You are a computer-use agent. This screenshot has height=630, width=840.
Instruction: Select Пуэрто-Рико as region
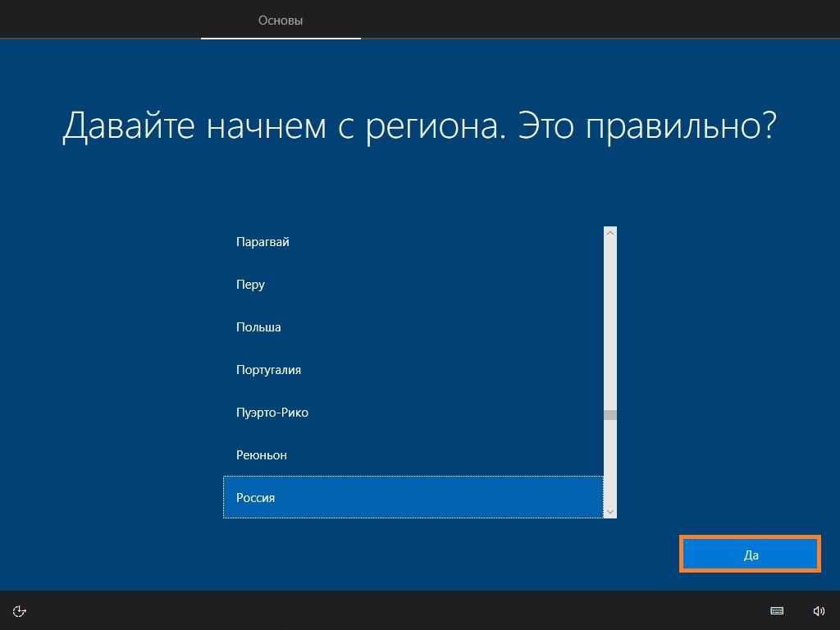272,413
